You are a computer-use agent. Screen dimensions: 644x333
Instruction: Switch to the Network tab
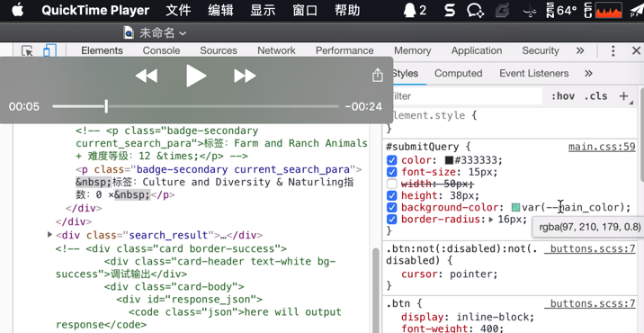pos(276,50)
